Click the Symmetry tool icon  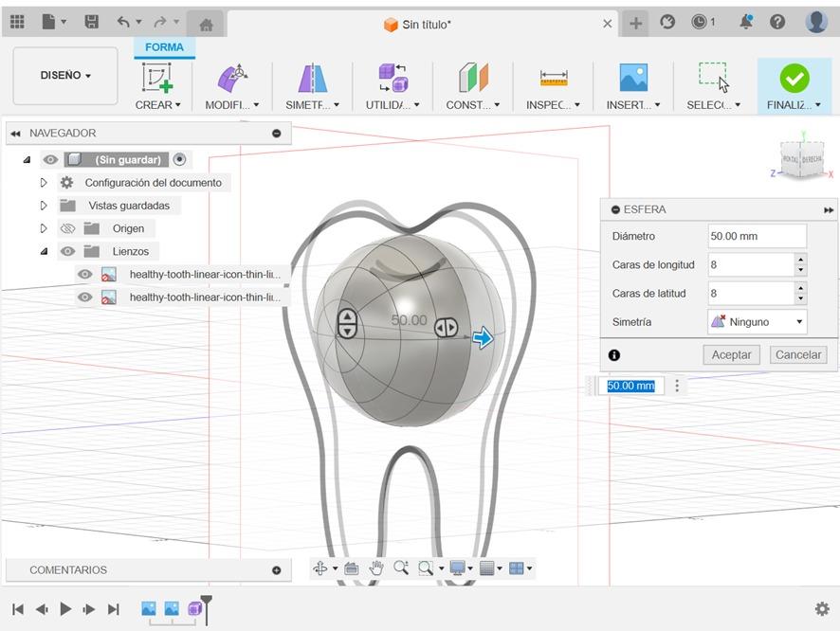pyautogui.click(x=312, y=78)
